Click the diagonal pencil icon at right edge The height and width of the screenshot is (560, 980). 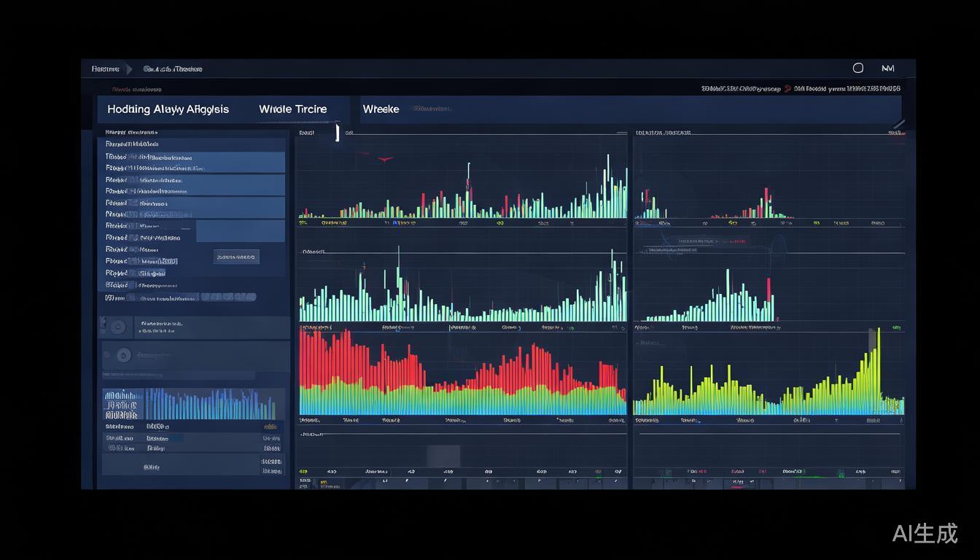pos(898,125)
